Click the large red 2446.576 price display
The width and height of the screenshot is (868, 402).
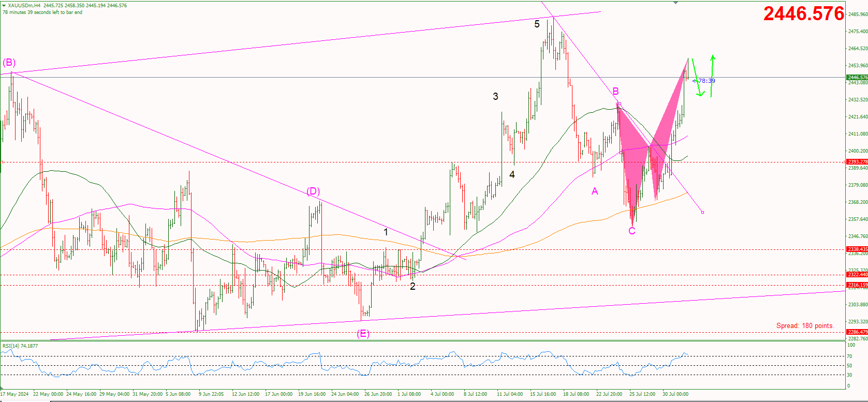point(803,13)
